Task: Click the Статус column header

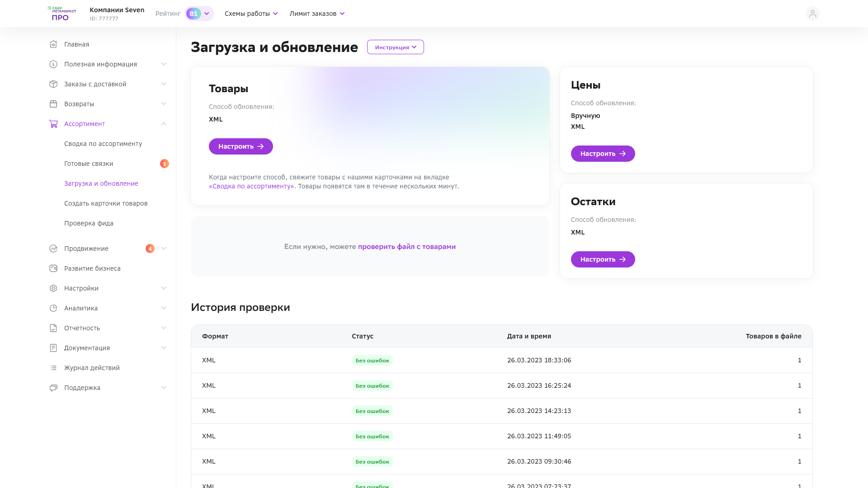Action: [363, 336]
